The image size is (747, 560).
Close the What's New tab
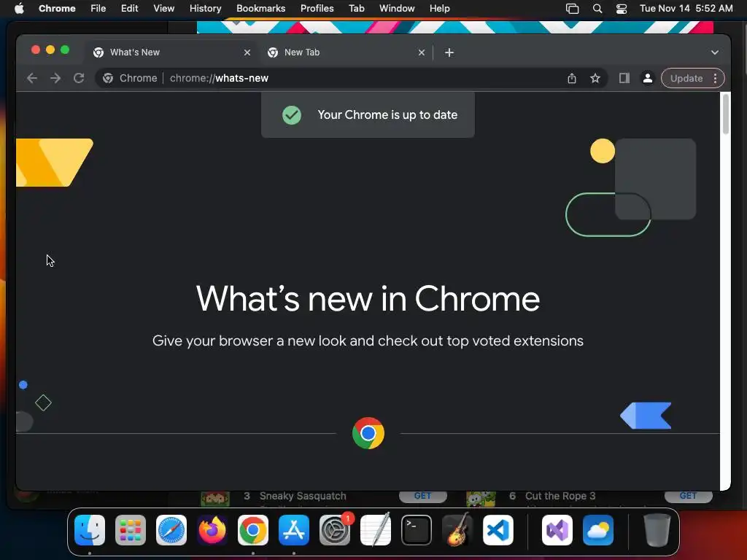coord(247,52)
